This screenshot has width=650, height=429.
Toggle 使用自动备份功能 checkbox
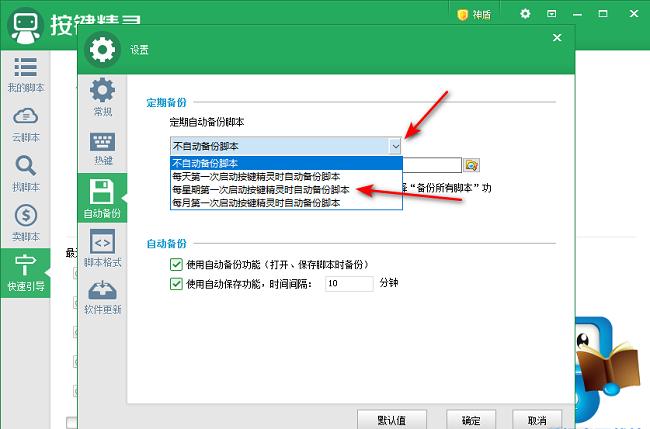pos(177,264)
